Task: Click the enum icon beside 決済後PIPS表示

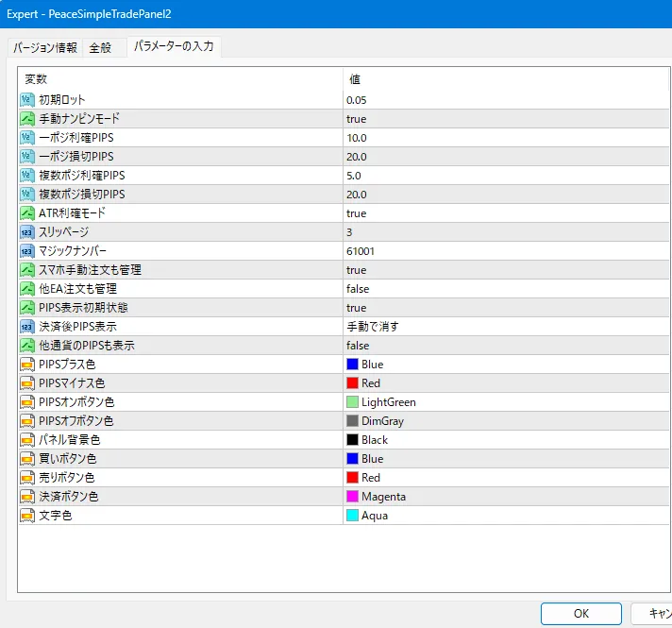Action: [x=27, y=327]
